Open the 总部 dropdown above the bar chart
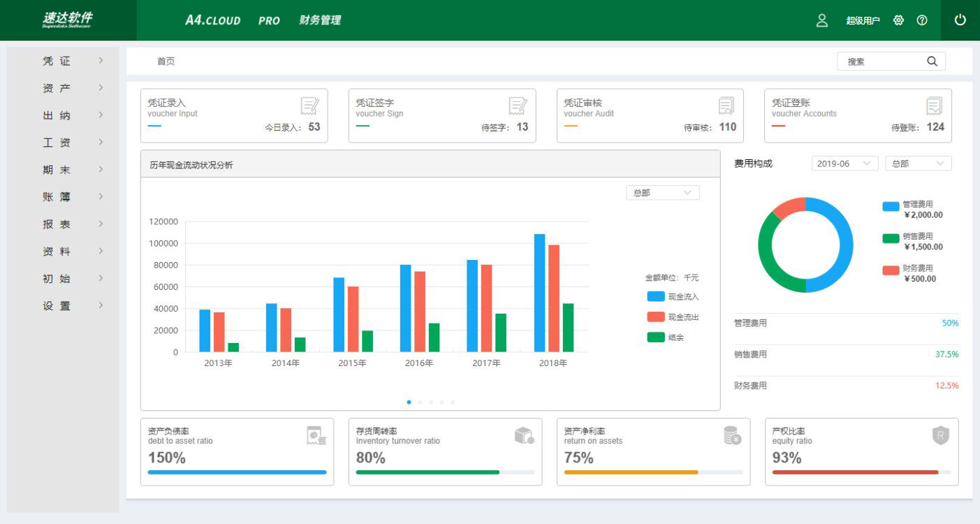The image size is (980, 524). (x=661, y=192)
